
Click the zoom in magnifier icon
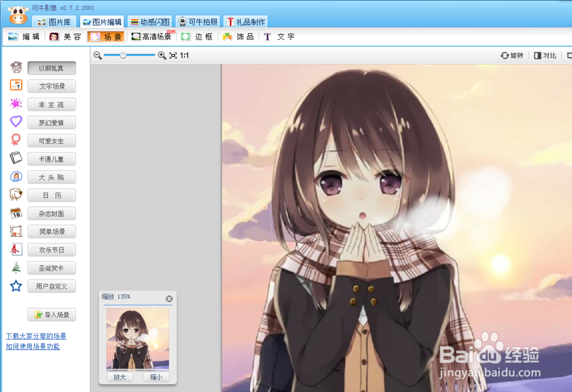[162, 55]
